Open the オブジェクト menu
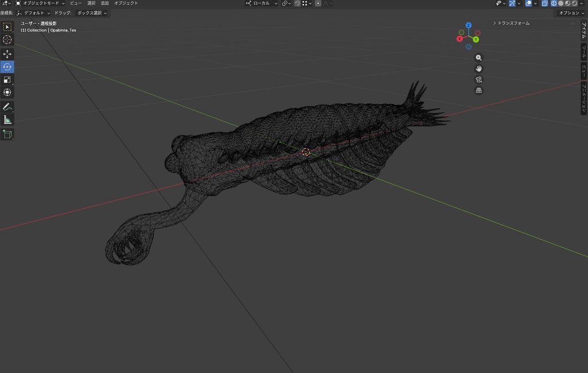This screenshot has width=588, height=373. (x=126, y=3)
